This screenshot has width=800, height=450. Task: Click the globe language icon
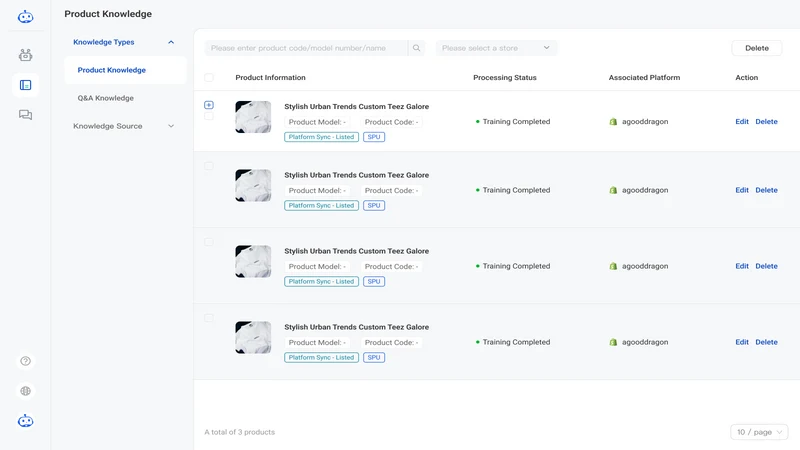26,391
